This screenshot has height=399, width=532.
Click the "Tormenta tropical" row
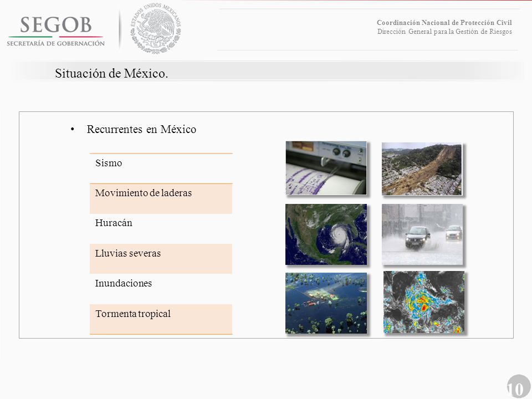click(161, 319)
